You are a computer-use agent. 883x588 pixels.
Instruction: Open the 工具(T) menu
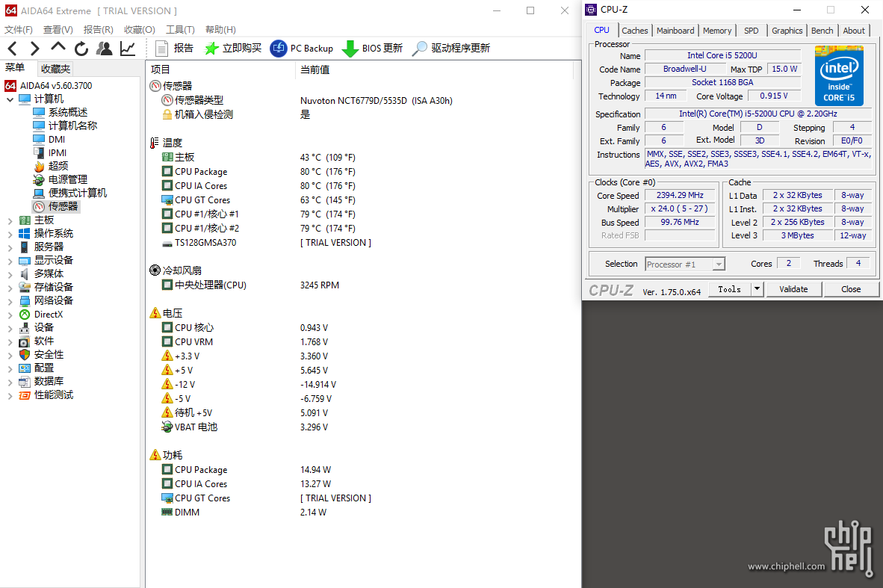pos(180,29)
